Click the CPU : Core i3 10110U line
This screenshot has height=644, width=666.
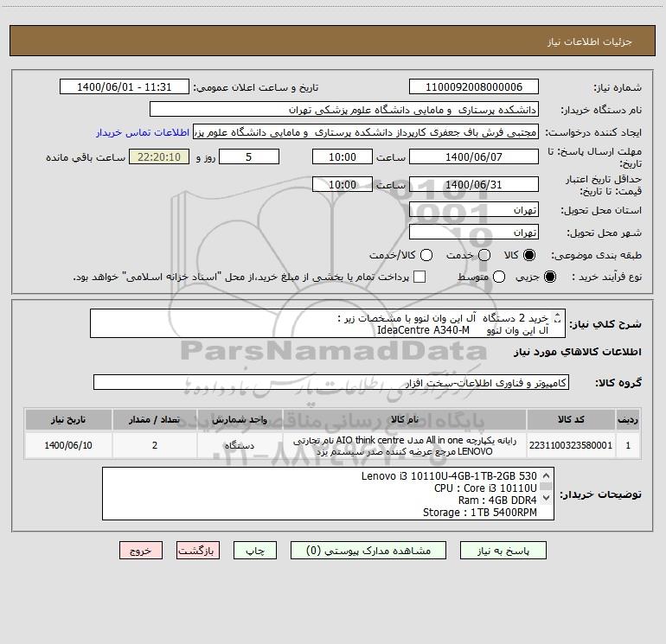coord(485,488)
